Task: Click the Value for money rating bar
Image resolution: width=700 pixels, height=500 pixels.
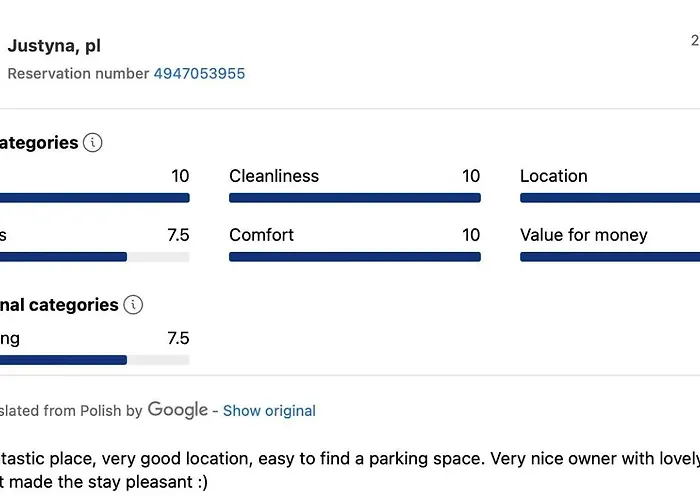Action: (610, 257)
